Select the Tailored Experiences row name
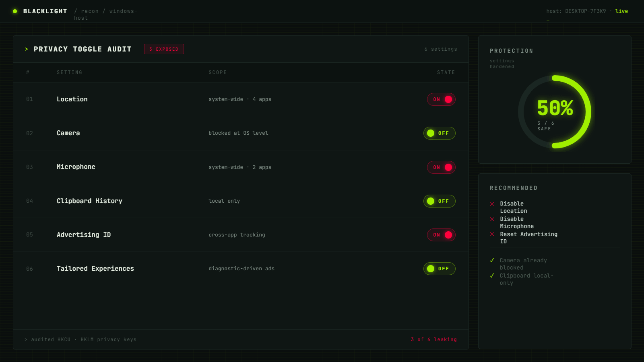Screen dimensions: 644x362 point(95,269)
